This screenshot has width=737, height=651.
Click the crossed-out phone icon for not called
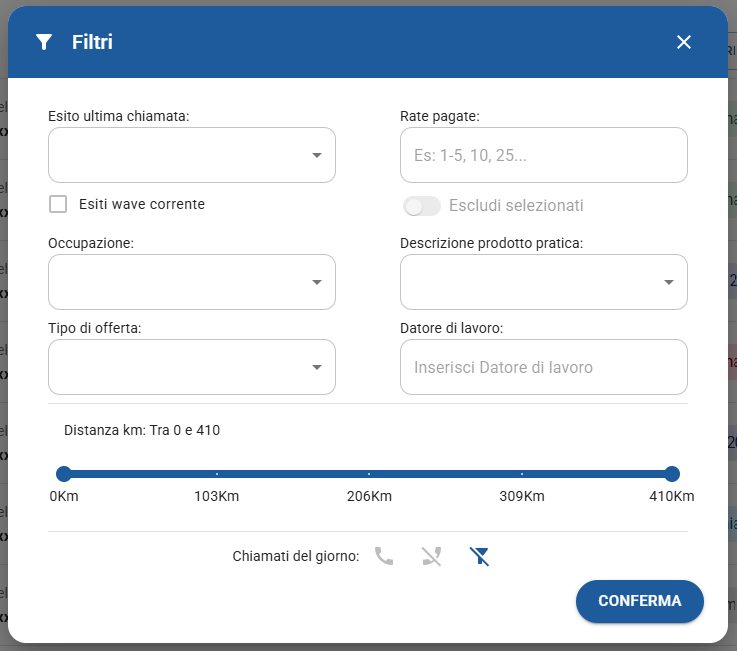pyautogui.click(x=432, y=556)
